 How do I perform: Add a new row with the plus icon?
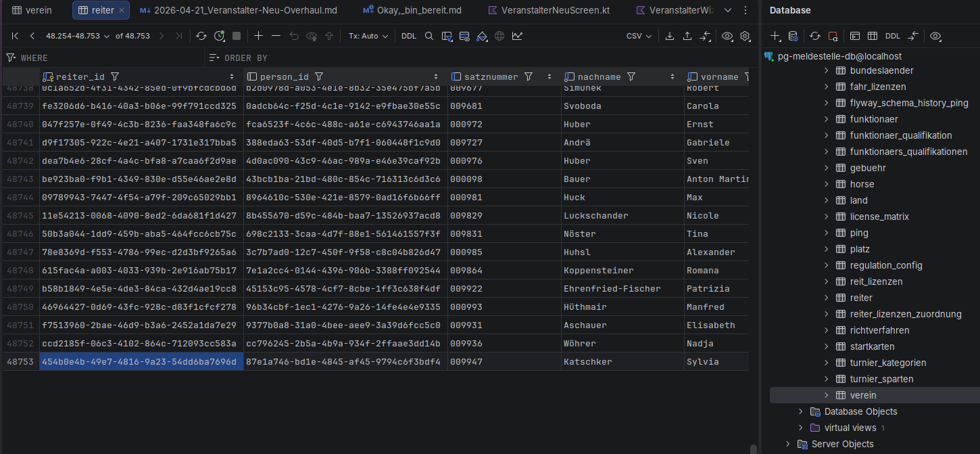pos(258,36)
